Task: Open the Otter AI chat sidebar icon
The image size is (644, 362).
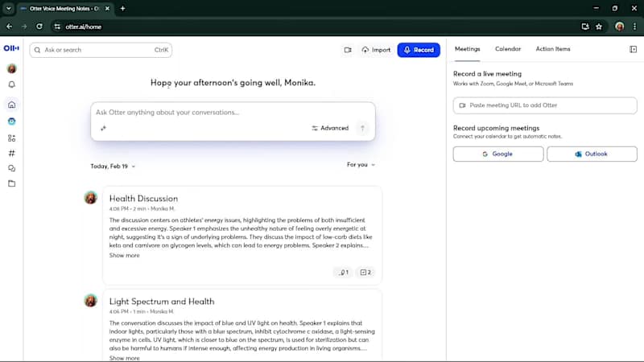Action: click(11, 121)
